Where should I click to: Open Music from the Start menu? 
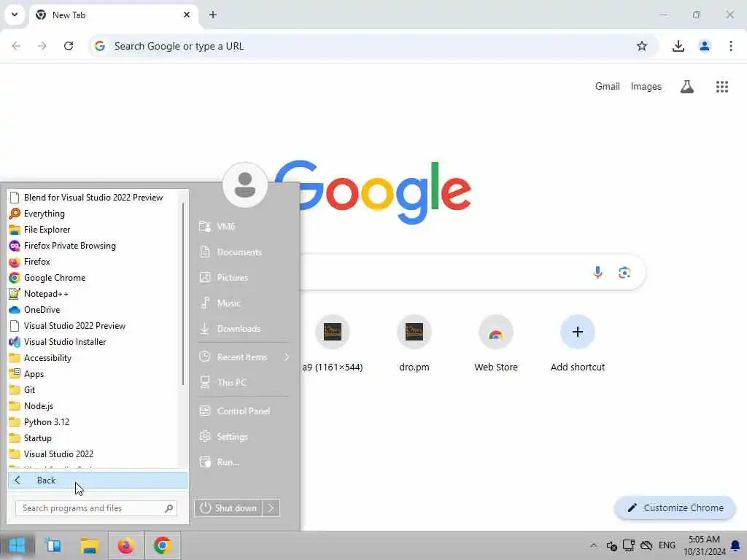coord(244,303)
